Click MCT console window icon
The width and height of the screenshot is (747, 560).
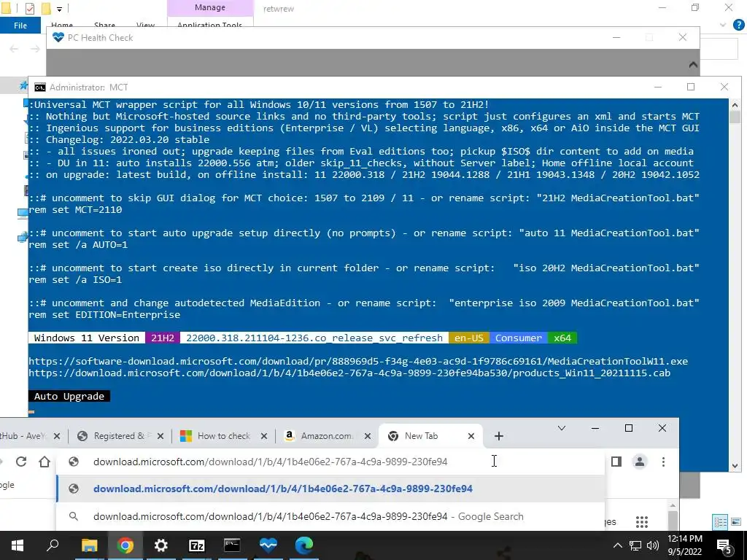40,87
